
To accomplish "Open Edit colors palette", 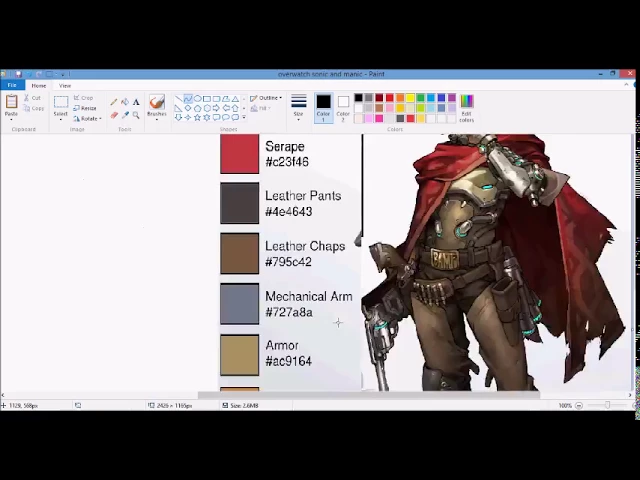I will (x=467, y=108).
